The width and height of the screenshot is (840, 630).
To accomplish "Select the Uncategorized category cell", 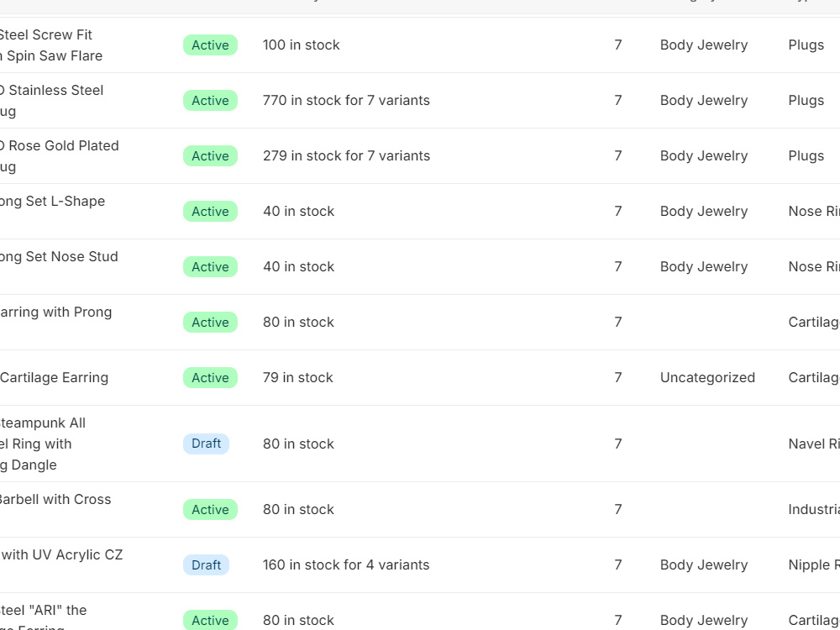I will tap(707, 378).
